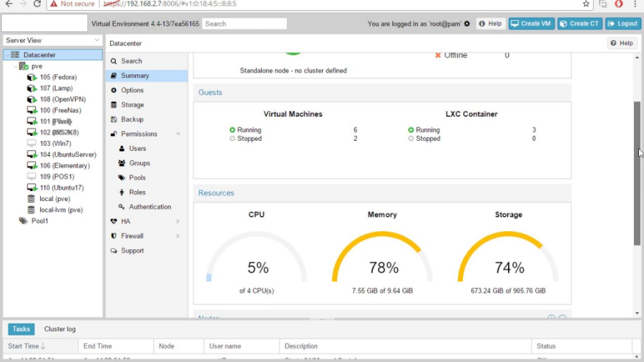Click the Logout button
The width and height of the screenshot is (644, 362).
[623, 24]
